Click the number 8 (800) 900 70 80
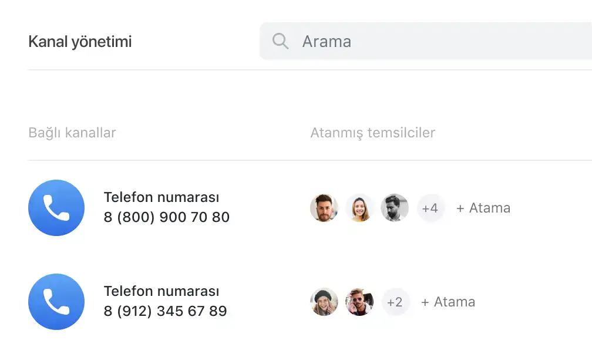592x364 pixels. pos(167,217)
